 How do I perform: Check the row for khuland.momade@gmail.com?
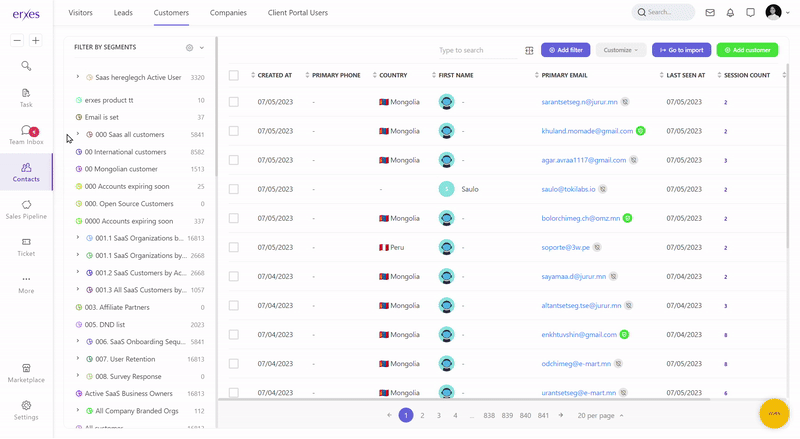pyautogui.click(x=234, y=131)
